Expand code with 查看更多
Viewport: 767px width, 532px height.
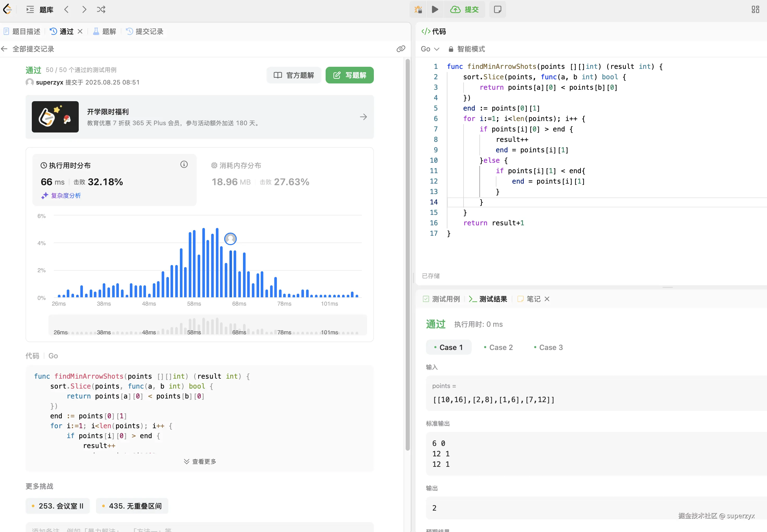(x=200, y=462)
